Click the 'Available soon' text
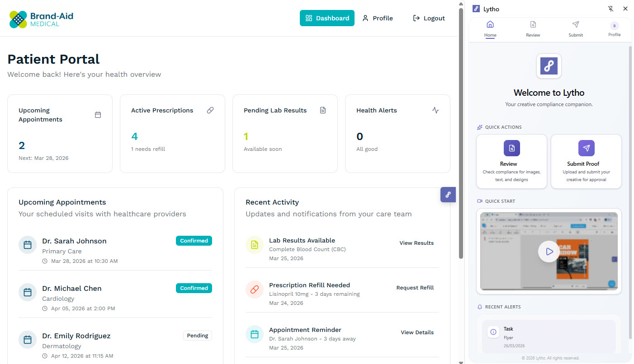Screen dimensions: 634x364 [263, 149]
